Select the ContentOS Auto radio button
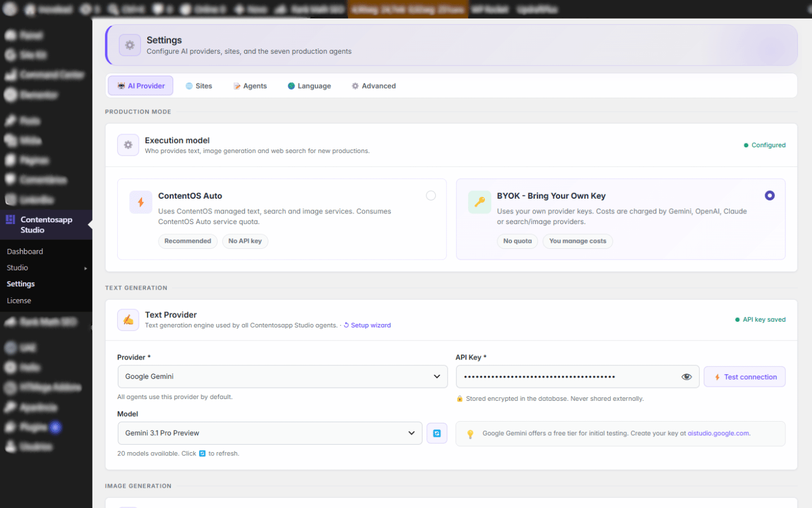Viewport: 812px width, 508px height. point(431,195)
